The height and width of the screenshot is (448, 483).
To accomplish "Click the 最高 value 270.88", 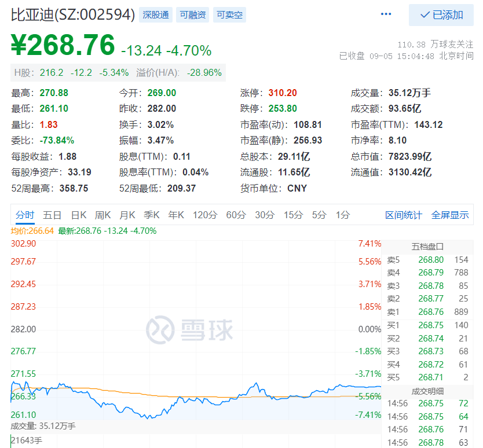I will (54, 93).
